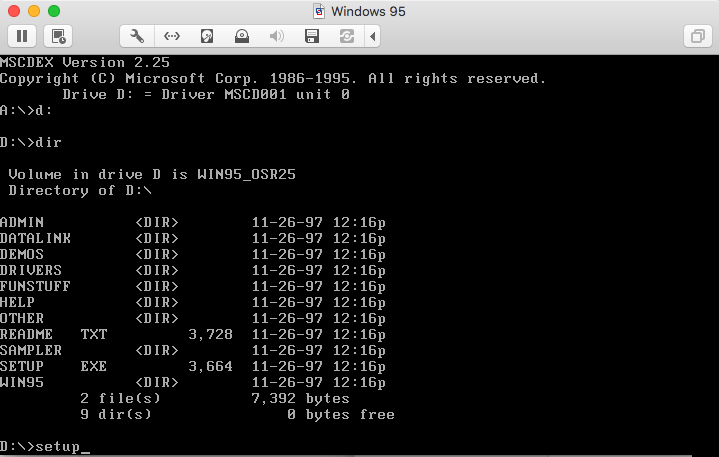Zoom the window with green button

(53, 11)
